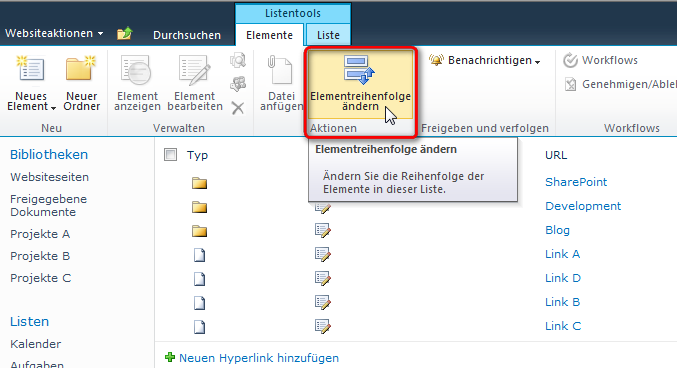Click the Genehmigen/Ablehnen ribbon button

[620, 84]
